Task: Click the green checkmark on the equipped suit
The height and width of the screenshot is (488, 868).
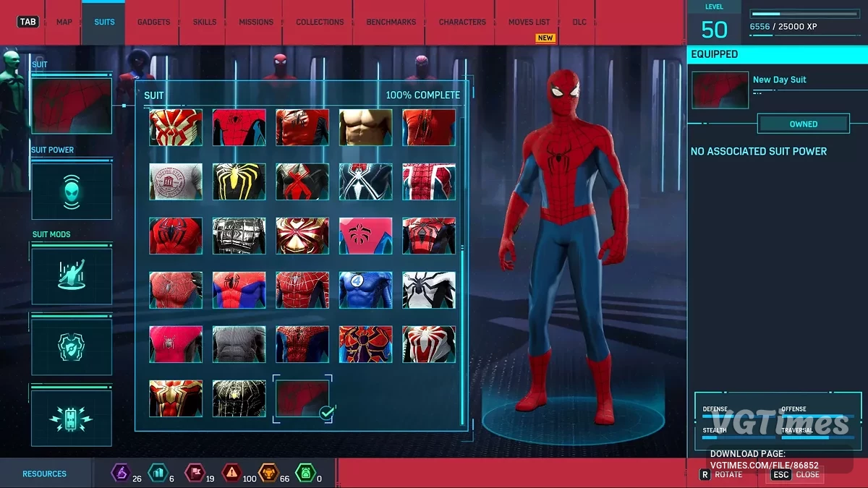Action: click(x=326, y=413)
